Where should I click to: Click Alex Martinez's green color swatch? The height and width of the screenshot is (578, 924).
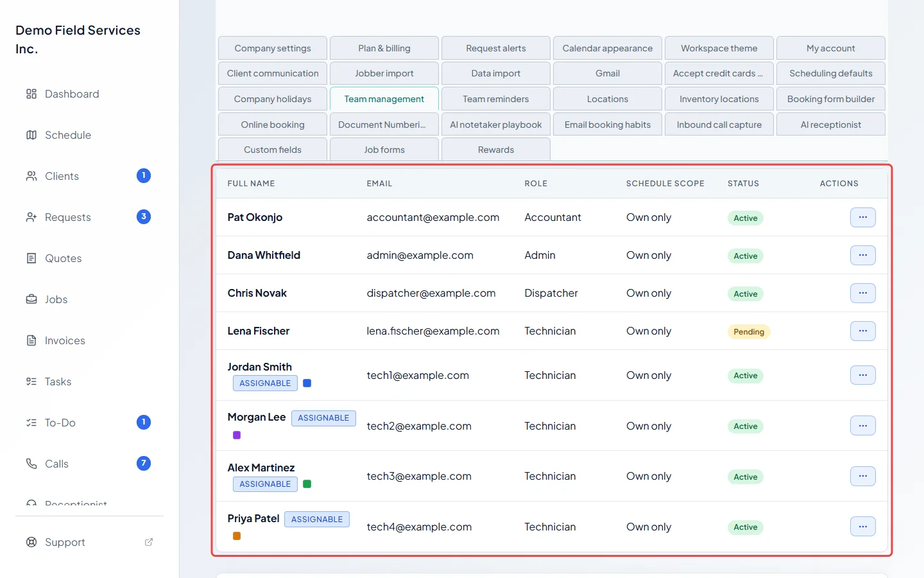(307, 484)
